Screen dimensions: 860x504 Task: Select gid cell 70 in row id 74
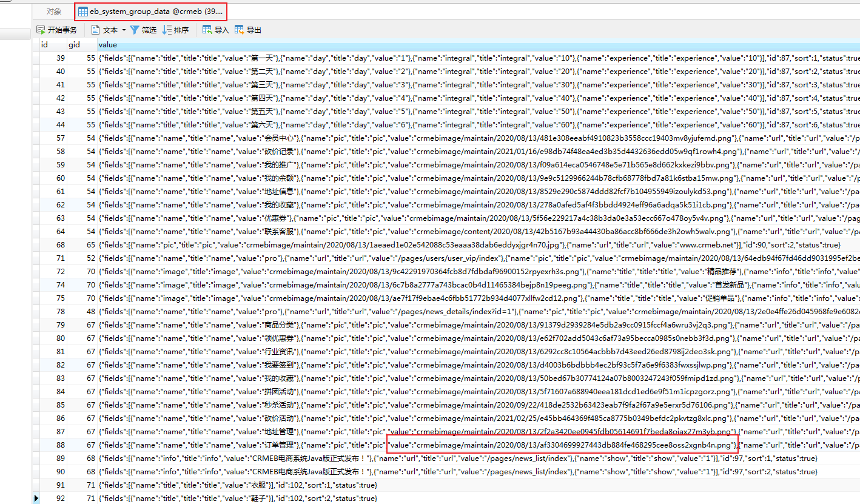[82, 285]
